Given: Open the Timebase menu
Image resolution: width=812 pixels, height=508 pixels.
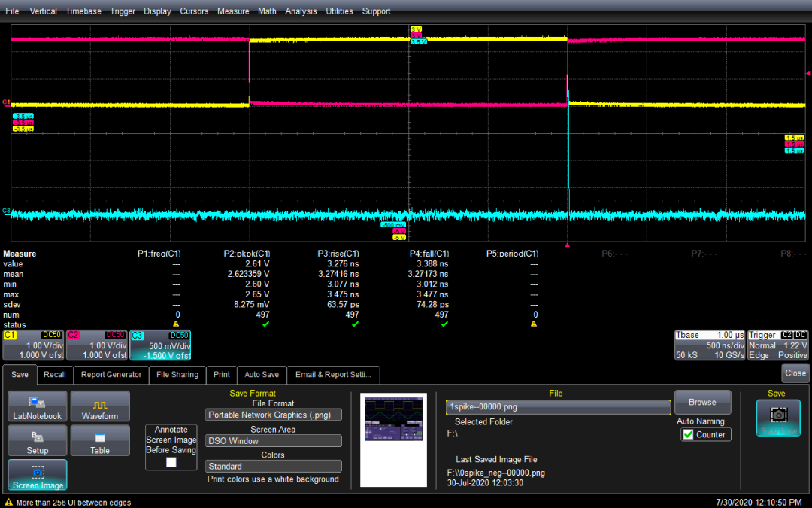Looking at the screenshot, I should pos(84,11).
